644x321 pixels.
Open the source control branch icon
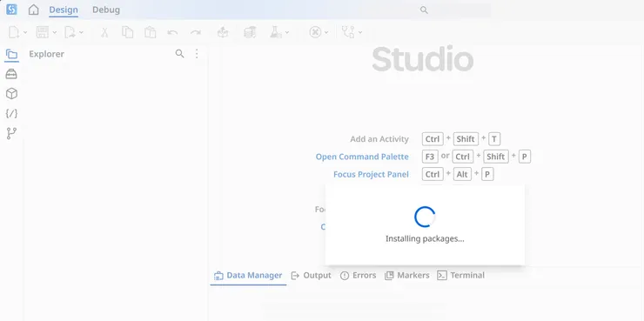11,133
